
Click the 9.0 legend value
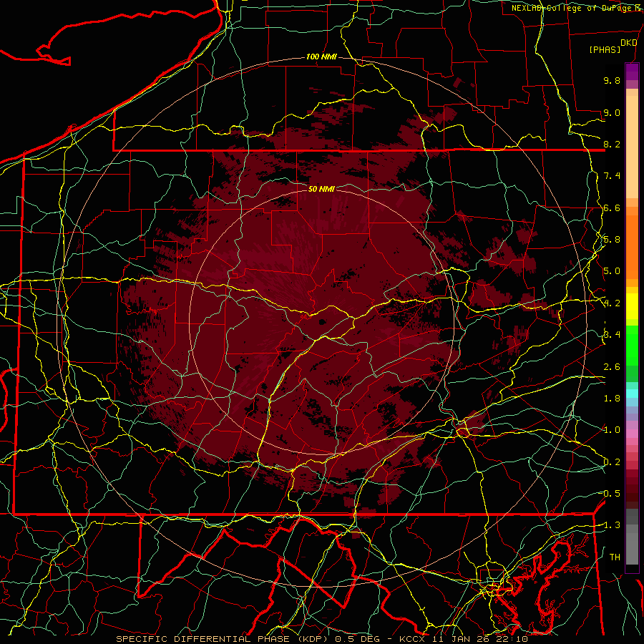pyautogui.click(x=612, y=112)
